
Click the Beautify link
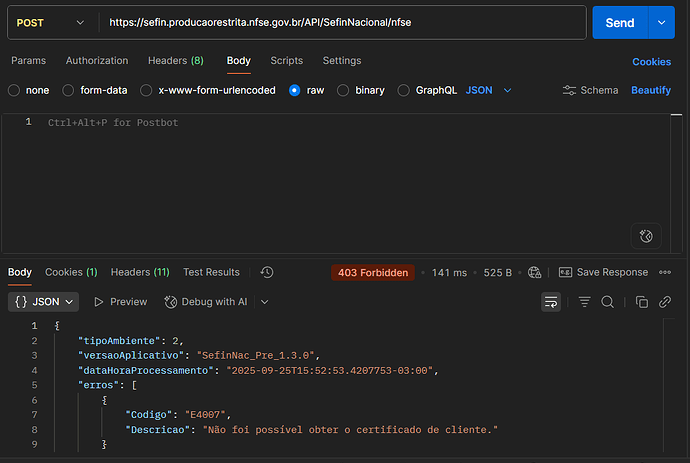(651, 90)
